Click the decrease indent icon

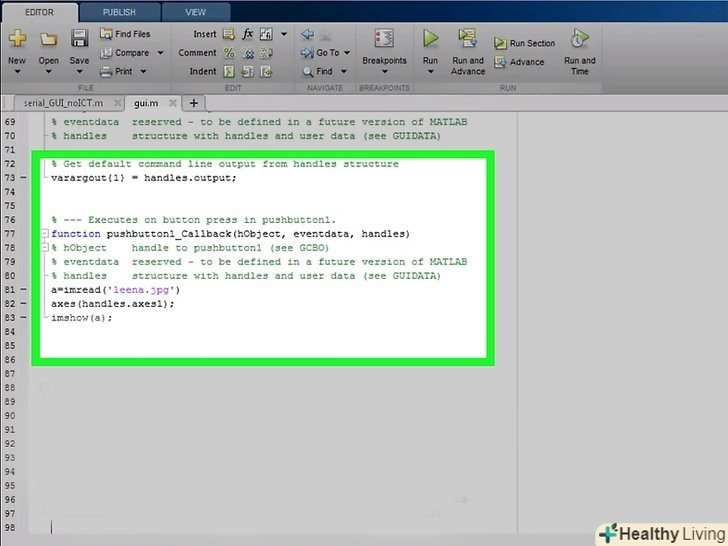point(266,72)
